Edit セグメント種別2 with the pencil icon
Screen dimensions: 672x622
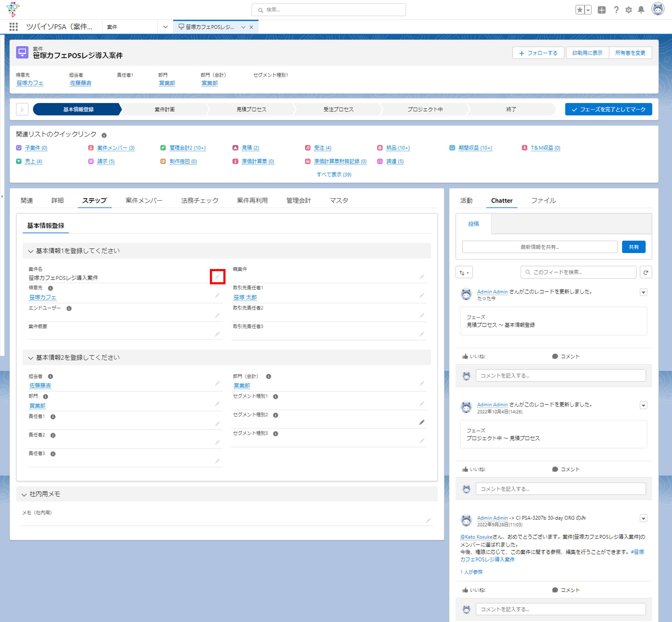tap(422, 422)
